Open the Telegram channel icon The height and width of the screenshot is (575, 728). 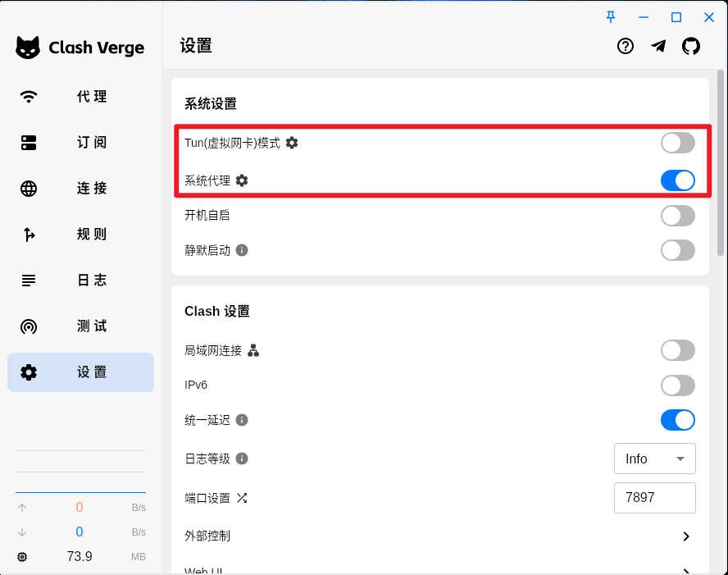pos(658,46)
